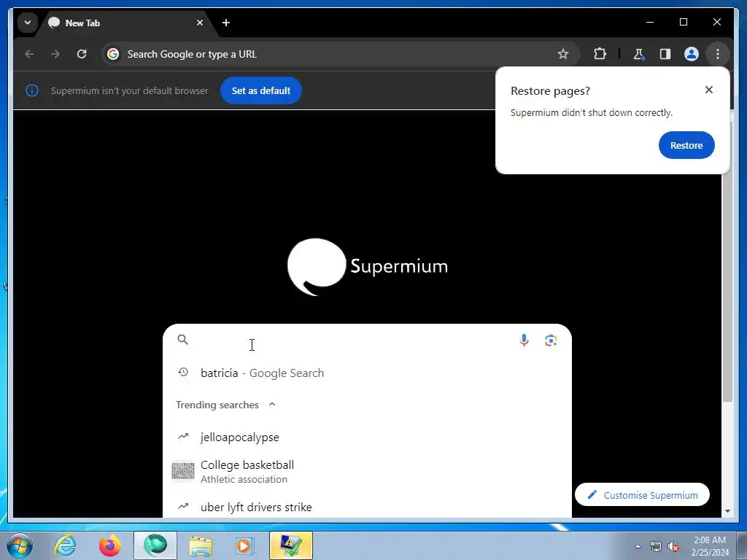Click the Customise Supermium button
This screenshot has width=747, height=560.
pyautogui.click(x=642, y=495)
